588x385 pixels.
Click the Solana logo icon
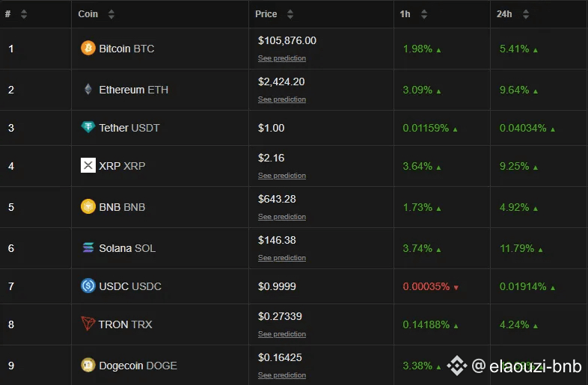pos(88,247)
